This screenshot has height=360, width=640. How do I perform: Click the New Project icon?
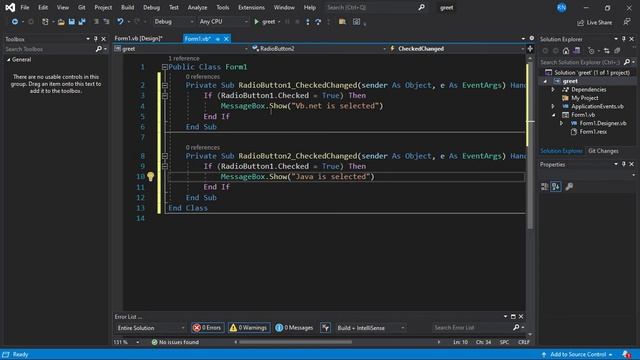point(45,22)
